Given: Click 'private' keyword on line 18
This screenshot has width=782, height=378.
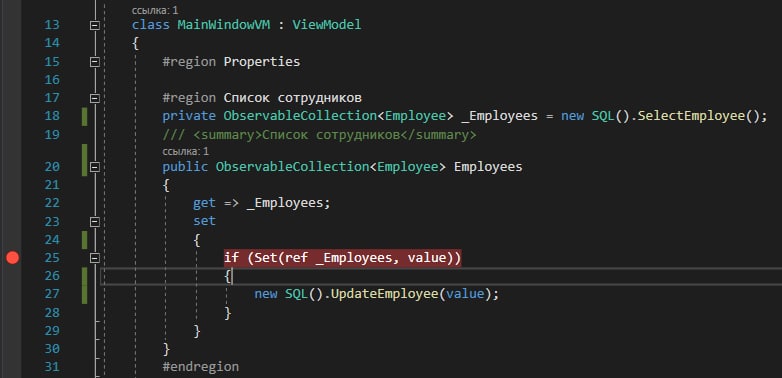Looking at the screenshot, I should point(190,116).
